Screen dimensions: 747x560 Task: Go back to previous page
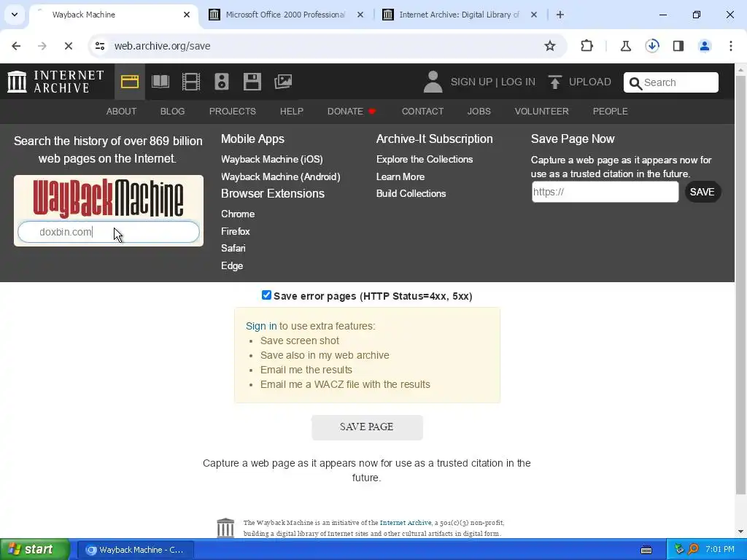[x=16, y=46]
